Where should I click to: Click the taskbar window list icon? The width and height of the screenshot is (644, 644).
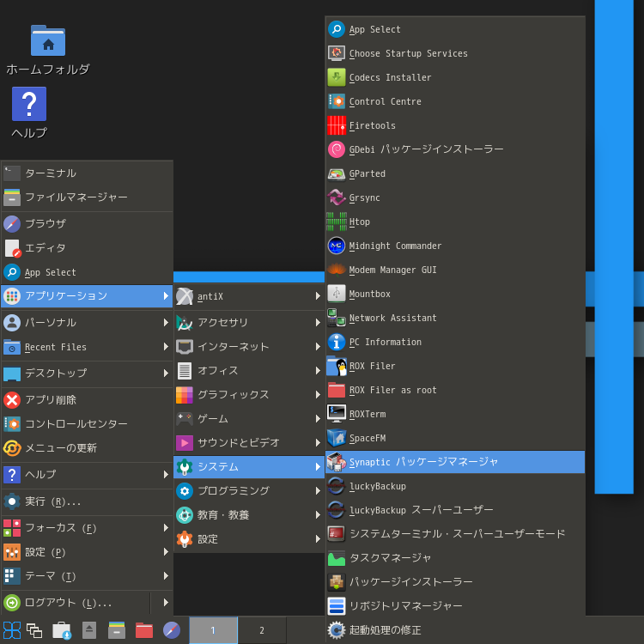click(x=34, y=630)
